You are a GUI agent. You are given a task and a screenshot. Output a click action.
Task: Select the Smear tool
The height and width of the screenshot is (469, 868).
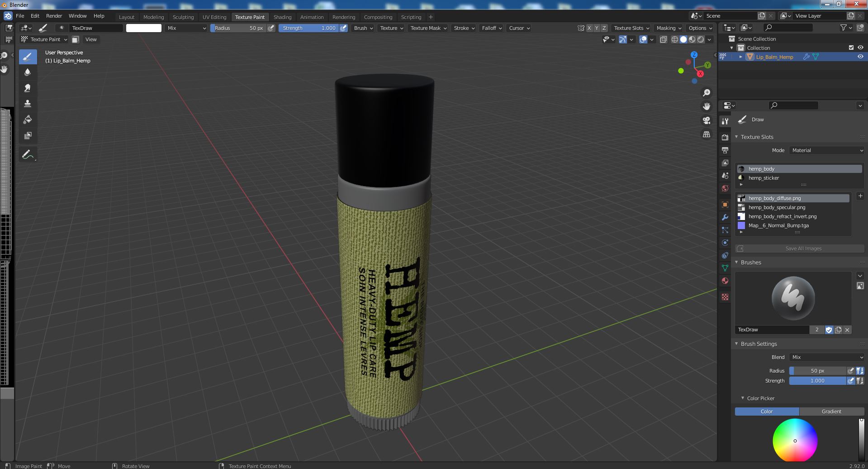(x=28, y=88)
